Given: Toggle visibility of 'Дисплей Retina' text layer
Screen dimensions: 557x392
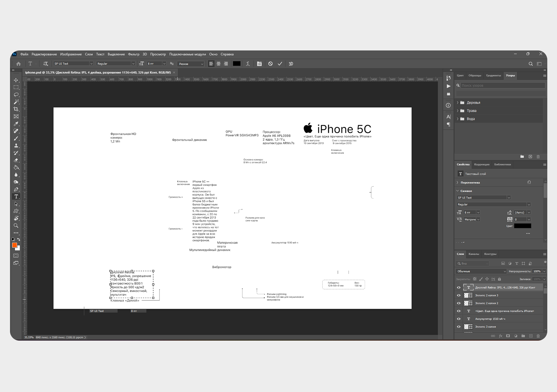Looking at the screenshot, I should [459, 287].
